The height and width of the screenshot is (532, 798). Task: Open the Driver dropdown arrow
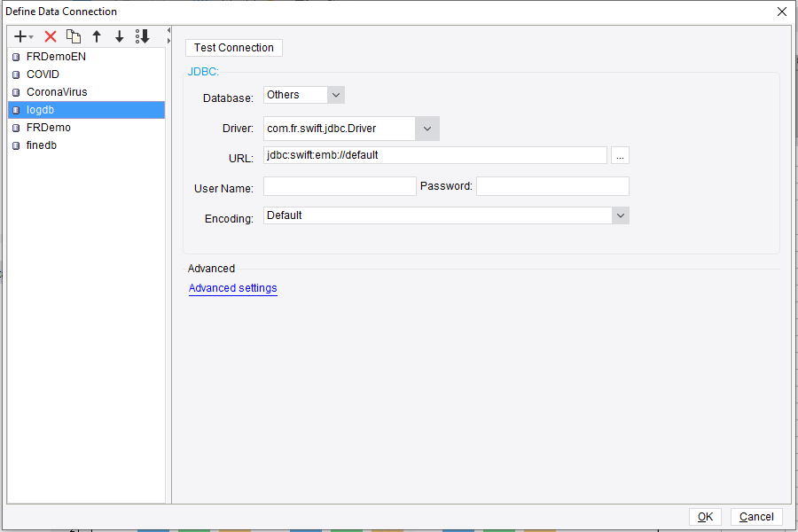427,129
